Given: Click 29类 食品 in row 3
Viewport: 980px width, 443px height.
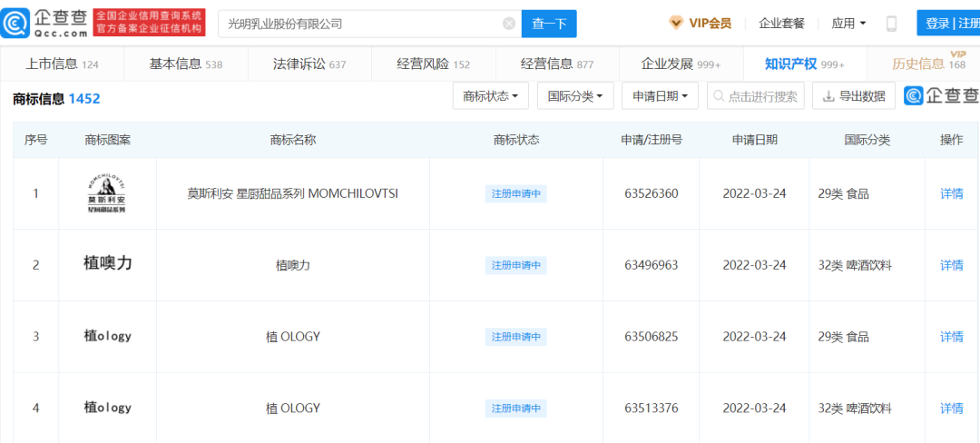Looking at the screenshot, I should pyautogui.click(x=843, y=337).
